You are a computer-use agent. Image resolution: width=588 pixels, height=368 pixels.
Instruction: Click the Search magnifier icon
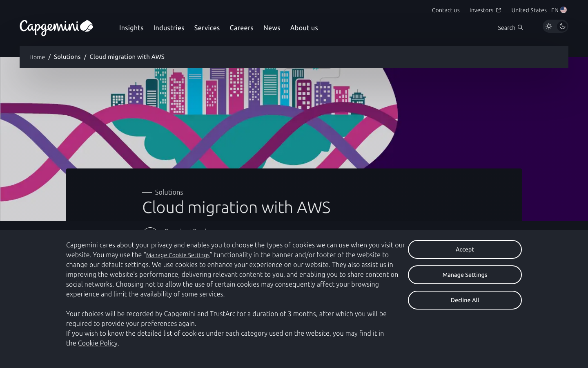coord(520,28)
